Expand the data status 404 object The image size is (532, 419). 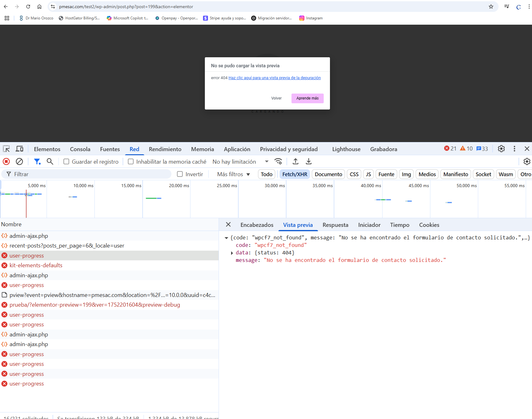232,253
